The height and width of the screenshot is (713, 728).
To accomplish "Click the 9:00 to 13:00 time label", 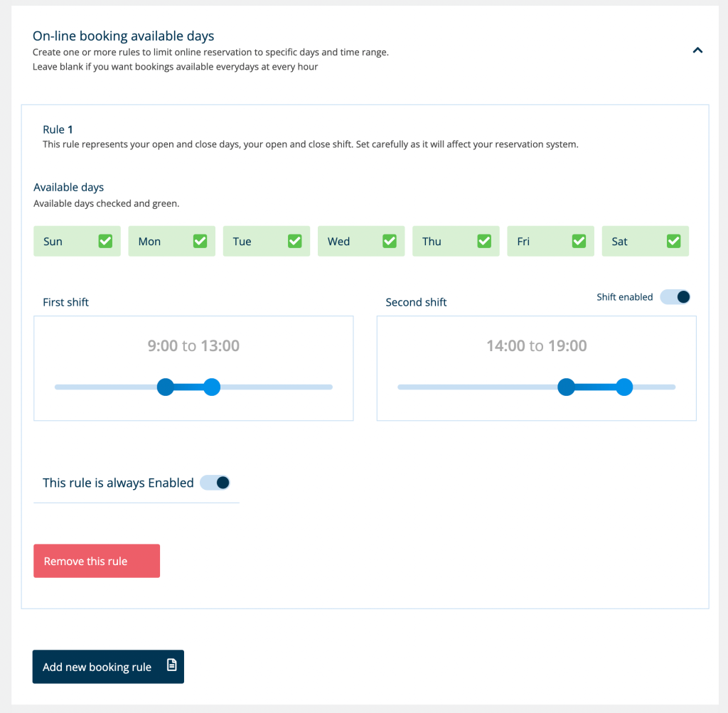I will coord(192,345).
